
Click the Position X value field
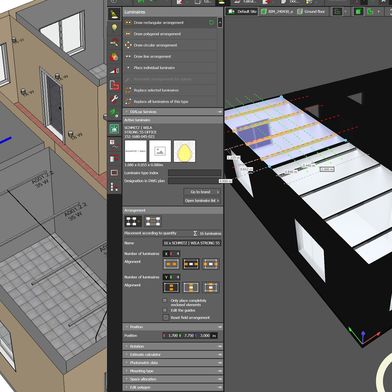[172, 336]
